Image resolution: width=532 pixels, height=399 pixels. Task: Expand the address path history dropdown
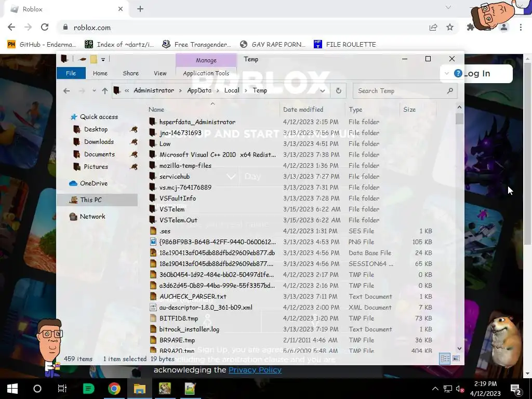tap(323, 90)
